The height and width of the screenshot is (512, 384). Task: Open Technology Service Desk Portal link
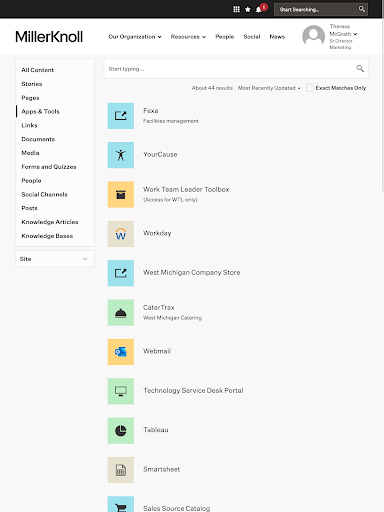point(193,390)
